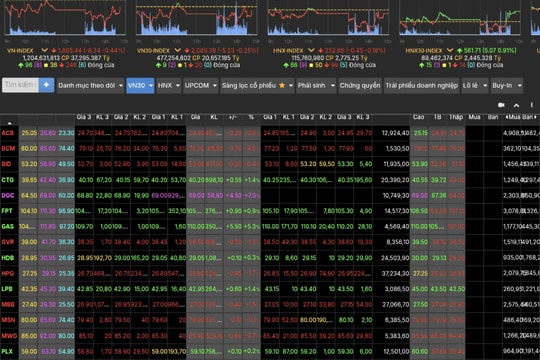Open the Sàng lọc cổ phiếu dropdown

click(257, 85)
